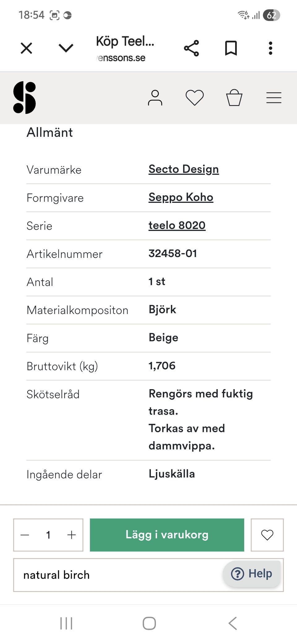Image resolution: width=297 pixels, height=644 pixels.
Task: Open the natural birch variant selector
Action: point(118,575)
